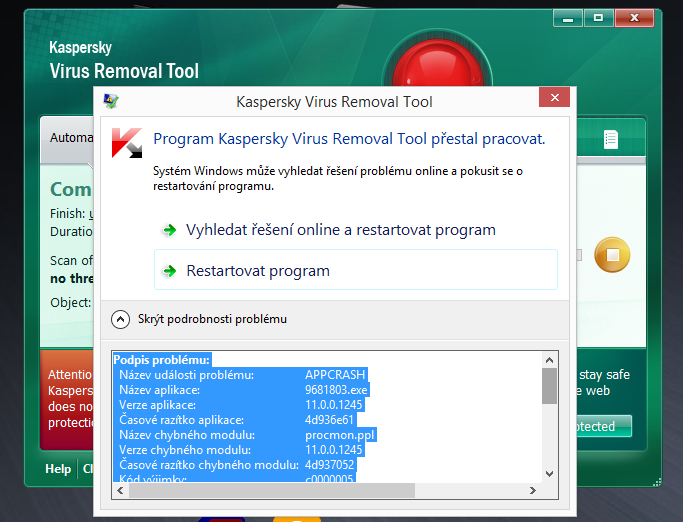Click the Restartovat program option

(x=355, y=270)
